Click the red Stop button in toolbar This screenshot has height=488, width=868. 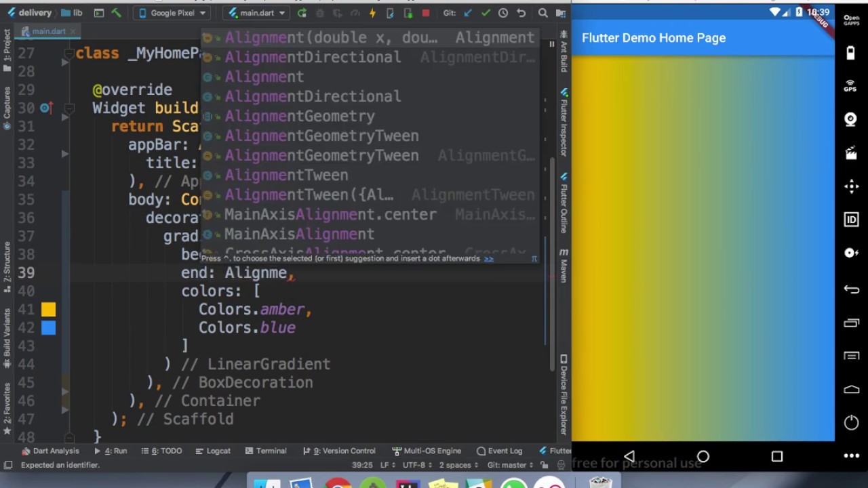[425, 13]
